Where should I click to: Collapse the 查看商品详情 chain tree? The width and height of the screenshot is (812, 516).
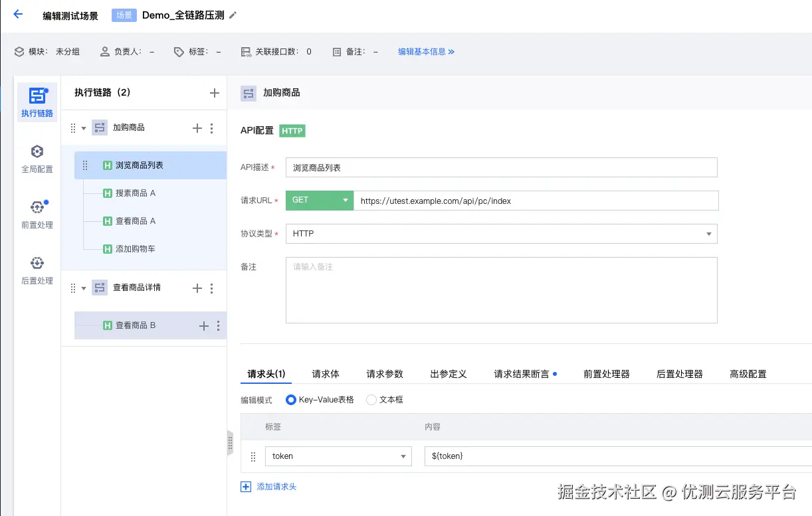coord(84,288)
